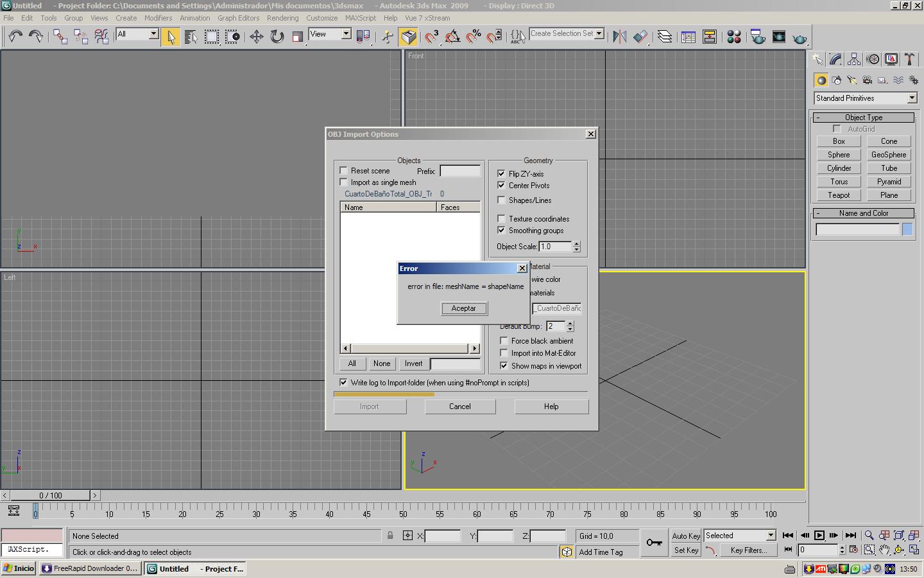Enable Texture coordinates checkbox
Viewport: 924px width, 578px height.
click(501, 219)
